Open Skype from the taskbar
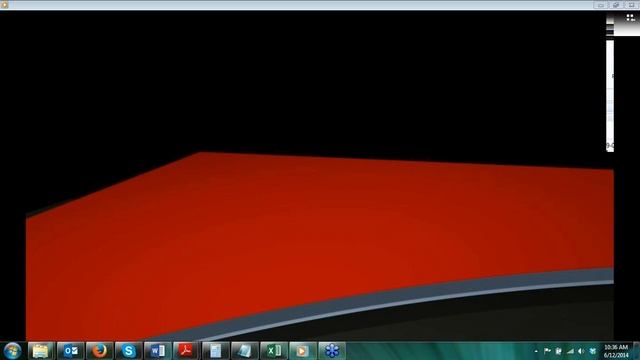The height and width of the screenshot is (360, 640). point(129,351)
